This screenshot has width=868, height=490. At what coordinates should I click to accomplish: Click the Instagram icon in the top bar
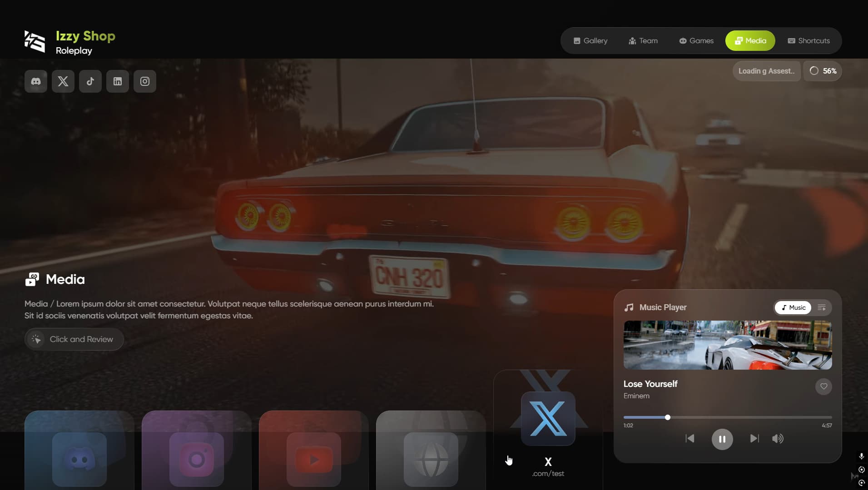[144, 81]
